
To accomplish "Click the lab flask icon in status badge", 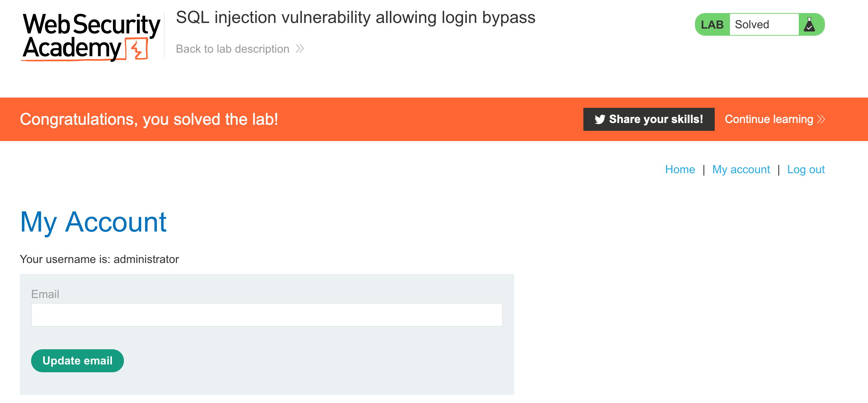I will [x=809, y=24].
